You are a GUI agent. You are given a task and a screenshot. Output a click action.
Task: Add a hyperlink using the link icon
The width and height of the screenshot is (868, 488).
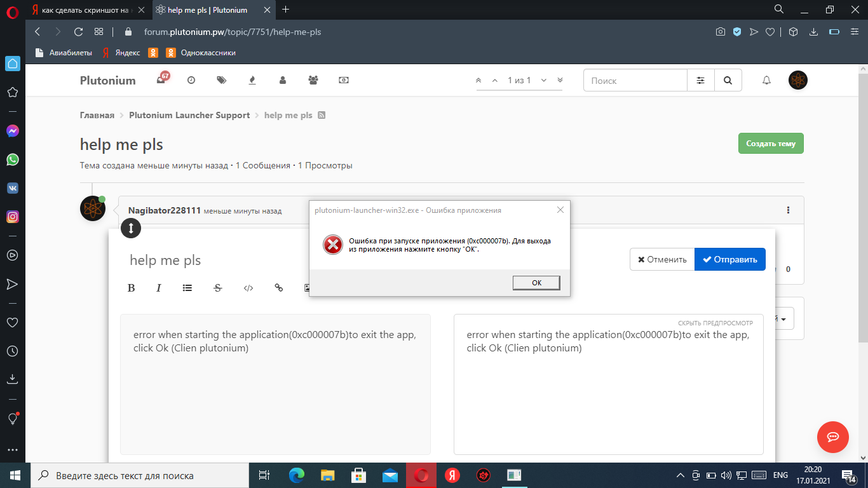(278, 288)
